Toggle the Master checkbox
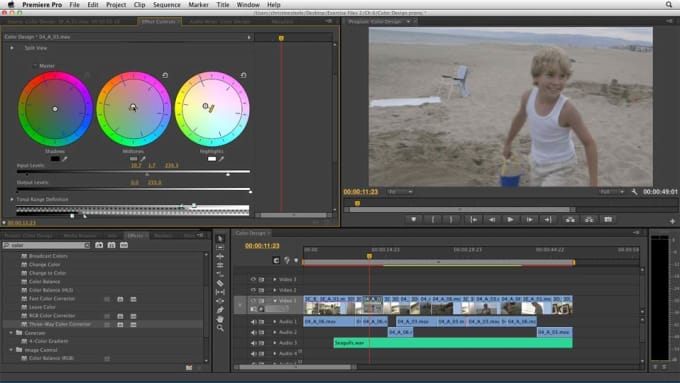Image resolution: width=680 pixels, height=383 pixels. (35, 66)
